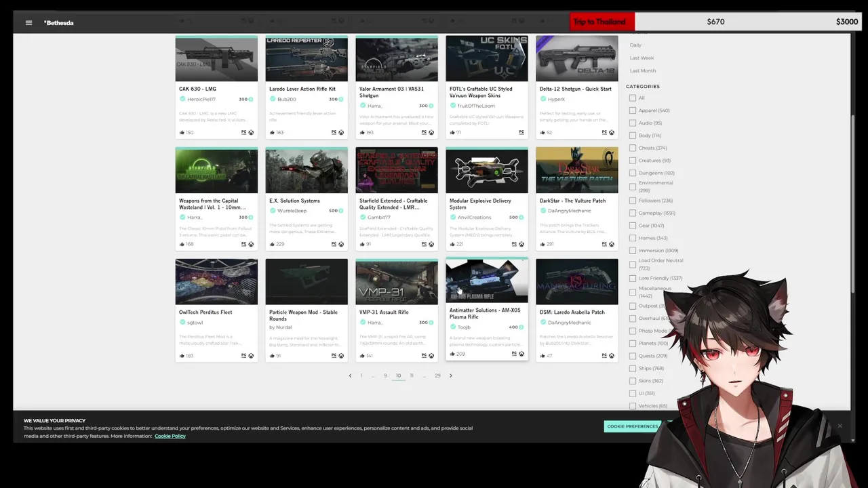The height and width of the screenshot is (488, 868).
Task: Click thumbs-up icon on Antimatter Solutions AM-X05 card
Action: coord(452,354)
